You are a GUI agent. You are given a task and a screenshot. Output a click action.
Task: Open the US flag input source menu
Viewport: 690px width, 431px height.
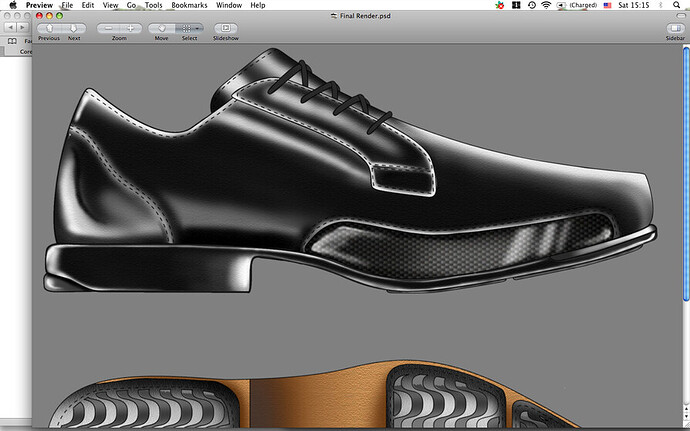click(607, 5)
